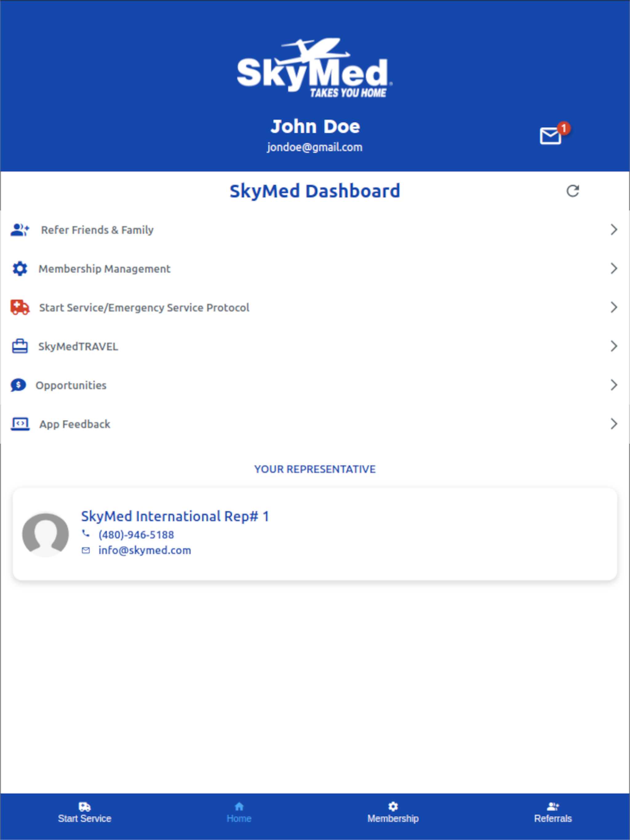Expand the Opportunities row chevron
Viewport: 630px width, 840px height.
(613, 385)
